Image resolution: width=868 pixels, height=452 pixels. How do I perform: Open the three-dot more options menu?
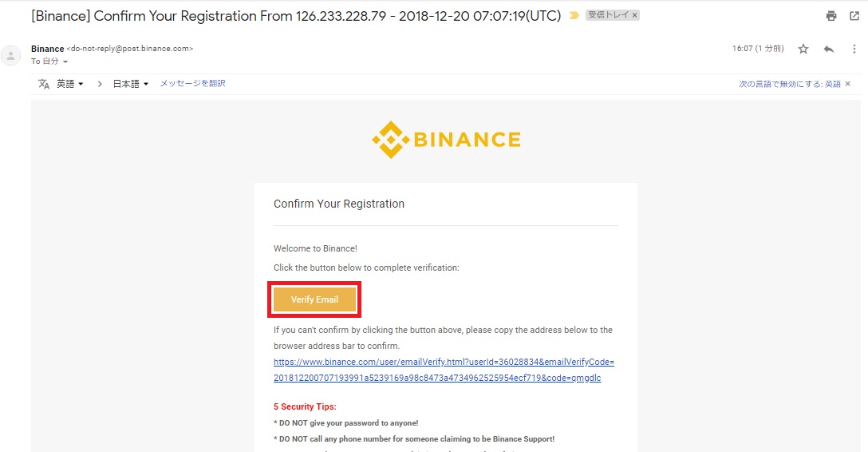(x=854, y=50)
